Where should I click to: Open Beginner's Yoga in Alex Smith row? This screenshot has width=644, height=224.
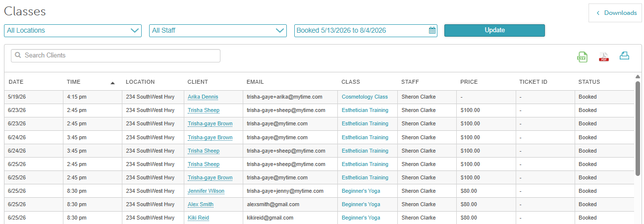point(361,205)
